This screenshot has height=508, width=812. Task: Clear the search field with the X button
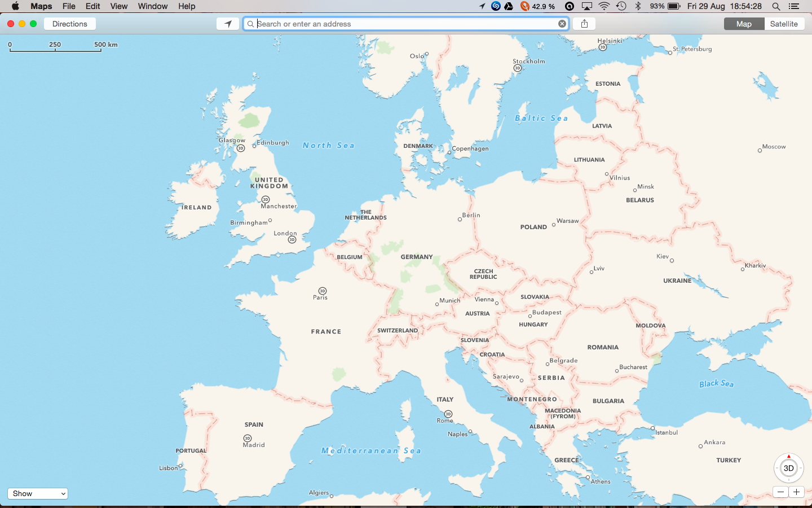pyautogui.click(x=562, y=24)
